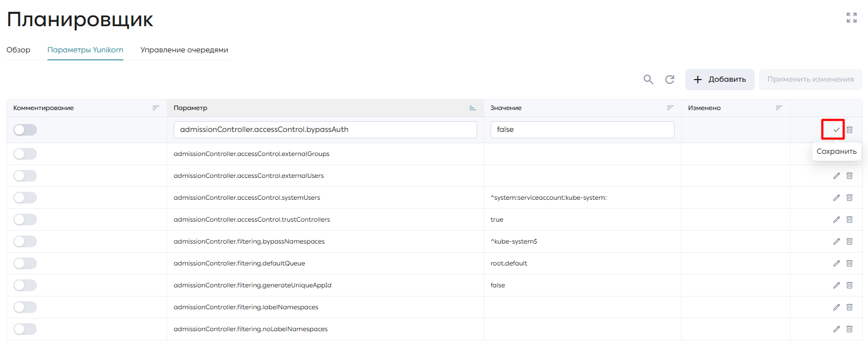Viewport: 868px width, 352px height.
Task: Open the Параметр column sort menu
Action: click(472, 108)
